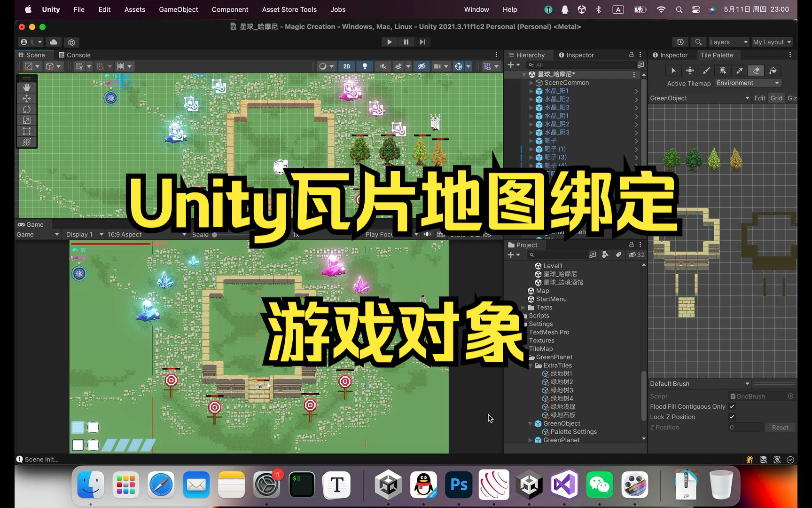This screenshot has height=508, width=812.
Task: Toggle Grid display in Tile Palette
Action: pyautogui.click(x=776, y=98)
